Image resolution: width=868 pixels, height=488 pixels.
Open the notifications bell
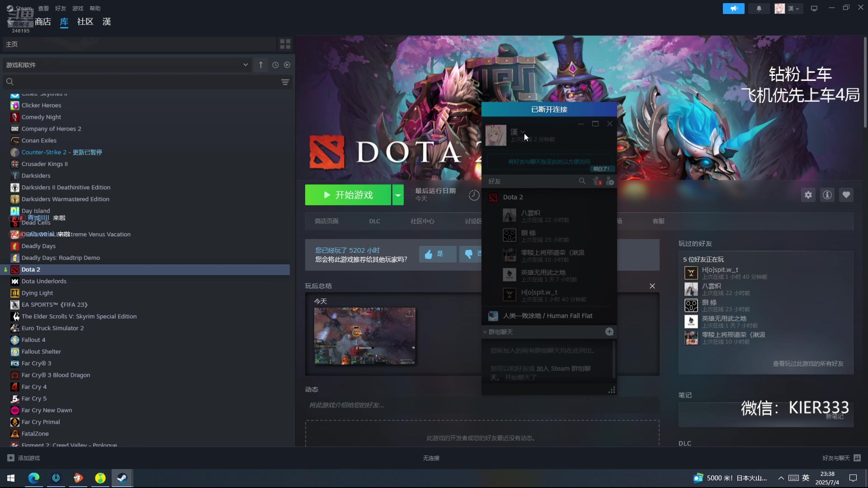tap(759, 9)
